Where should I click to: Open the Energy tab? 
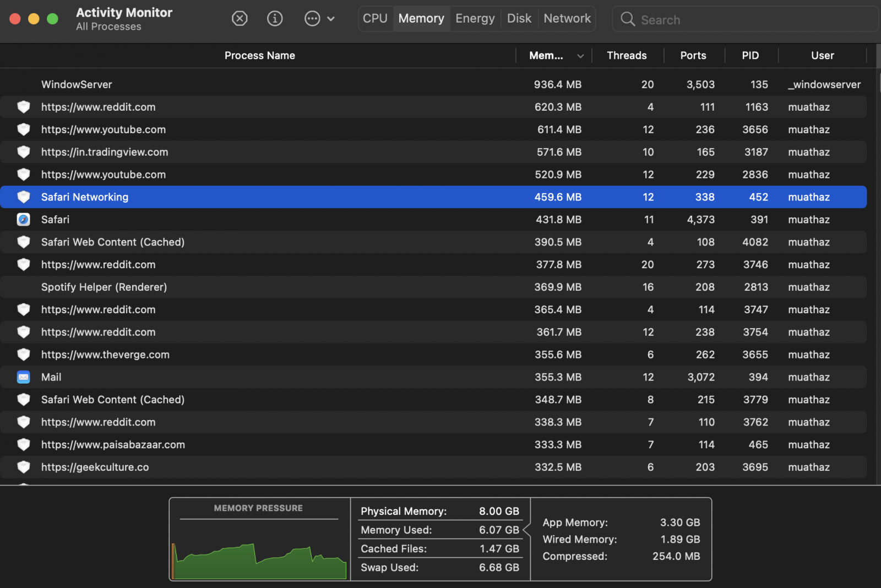[x=475, y=19]
